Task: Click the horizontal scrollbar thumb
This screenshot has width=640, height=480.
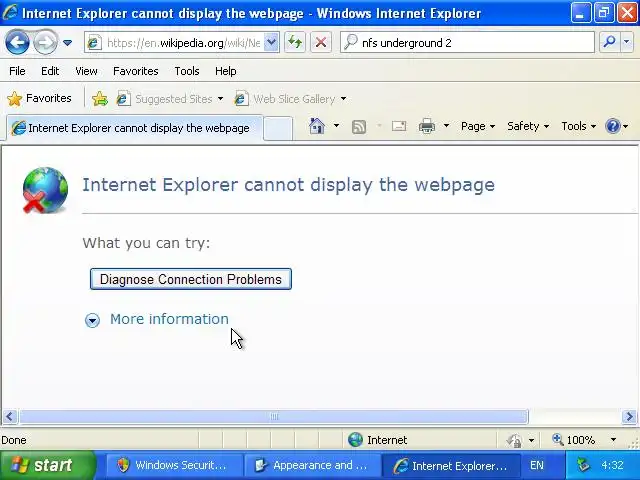Action: [274, 416]
